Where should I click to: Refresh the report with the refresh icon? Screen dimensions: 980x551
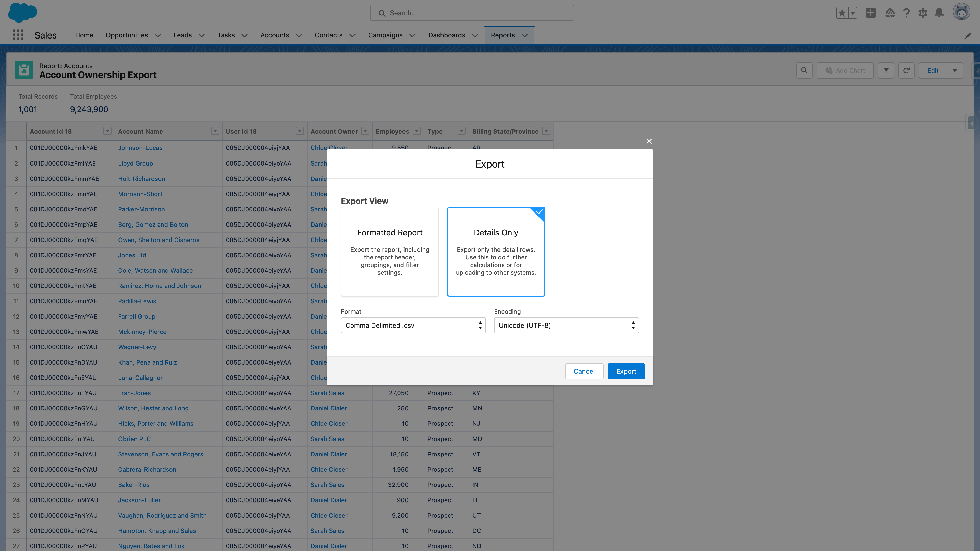tap(906, 70)
